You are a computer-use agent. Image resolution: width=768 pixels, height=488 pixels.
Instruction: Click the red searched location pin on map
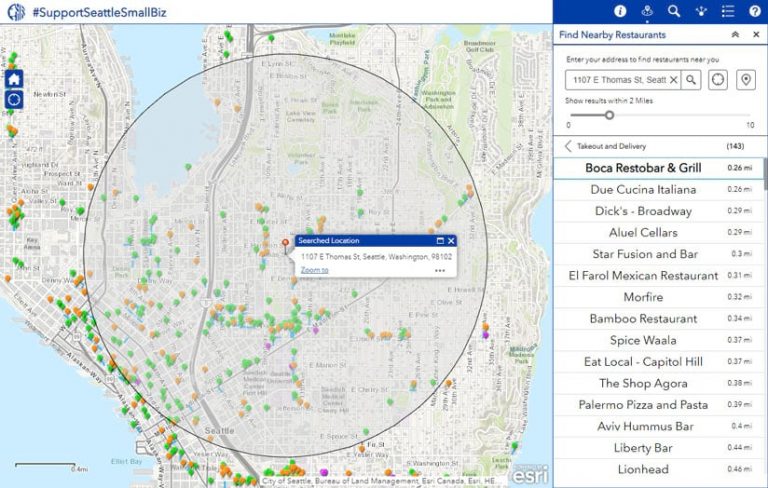[285, 244]
